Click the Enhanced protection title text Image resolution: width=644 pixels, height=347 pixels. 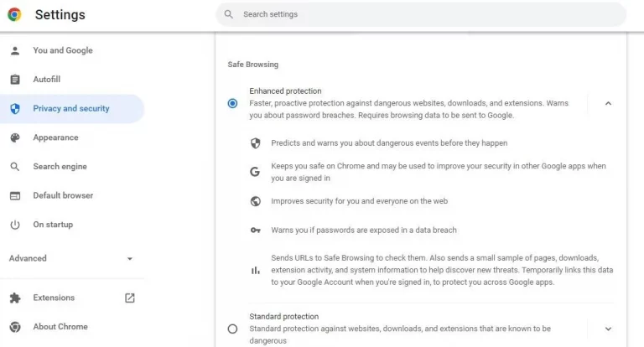[x=285, y=91]
